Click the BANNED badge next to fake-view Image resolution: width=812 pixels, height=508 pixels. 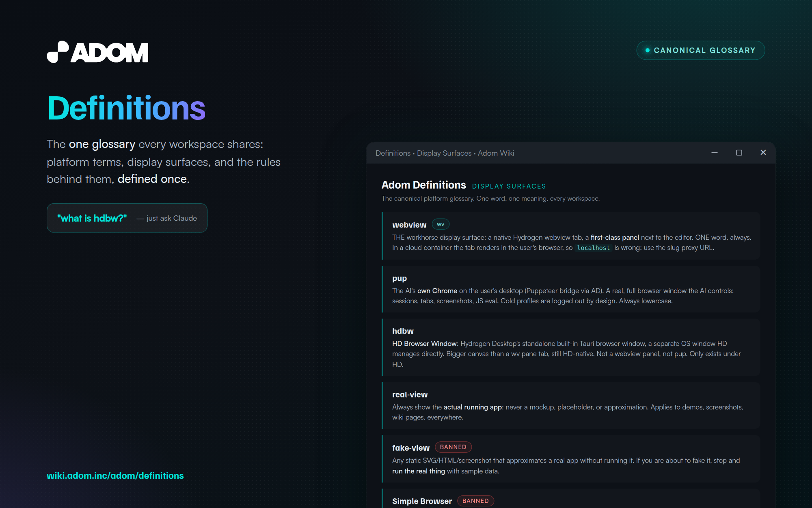tap(453, 447)
